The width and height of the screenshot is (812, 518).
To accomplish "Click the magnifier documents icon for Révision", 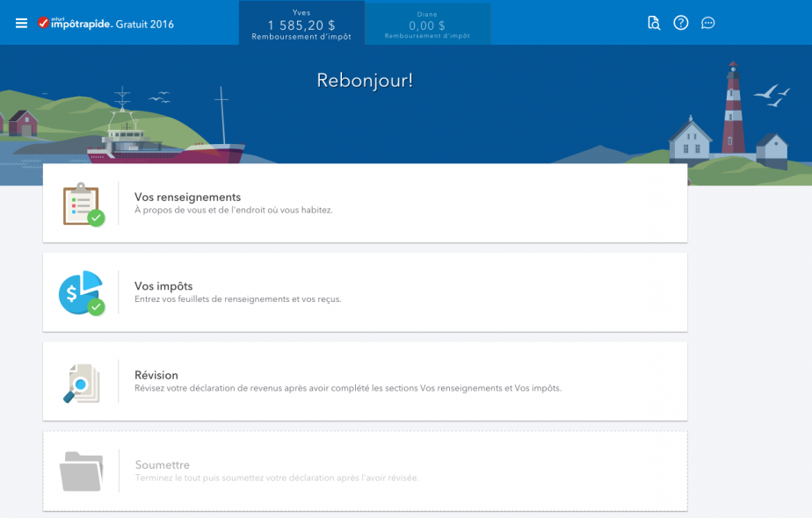I will click(82, 382).
